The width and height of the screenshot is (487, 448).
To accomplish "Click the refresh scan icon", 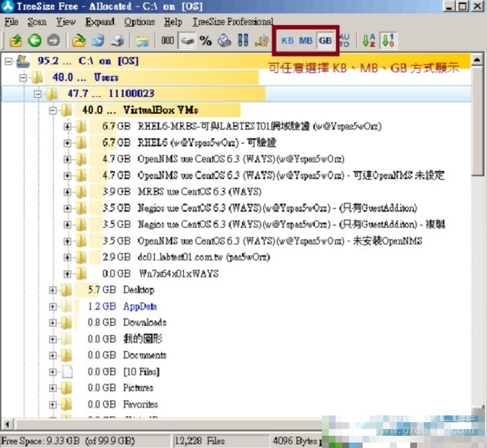I will click(98, 41).
